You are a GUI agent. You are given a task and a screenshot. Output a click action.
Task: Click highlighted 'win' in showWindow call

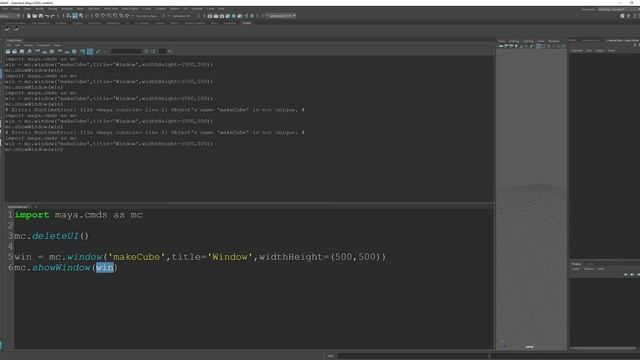[x=104, y=267]
